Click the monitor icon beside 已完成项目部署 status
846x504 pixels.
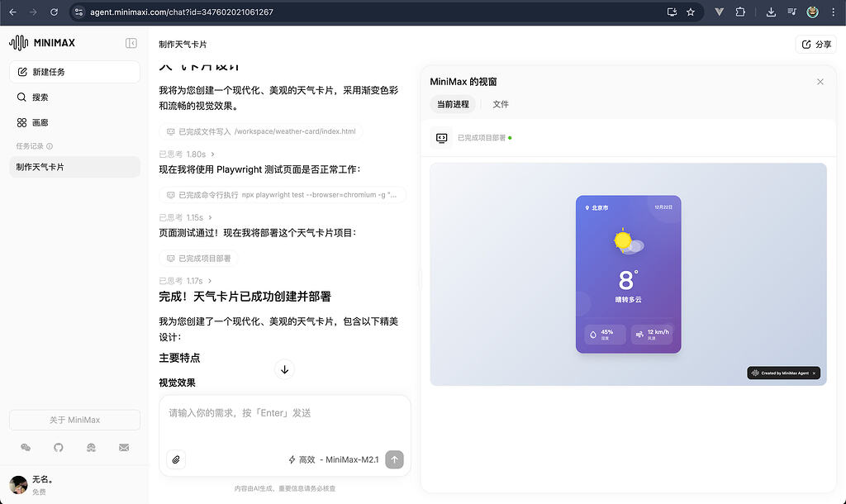pos(441,138)
